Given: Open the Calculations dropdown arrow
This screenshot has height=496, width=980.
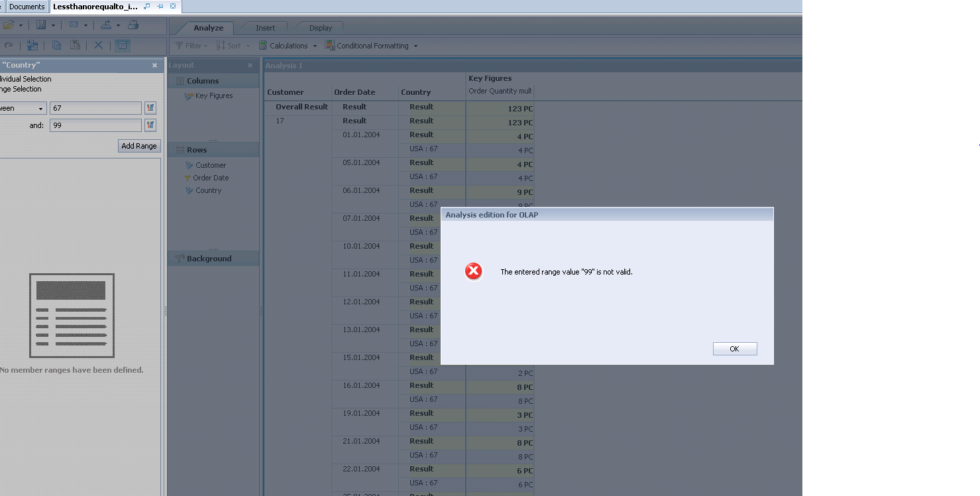Looking at the screenshot, I should tap(315, 46).
